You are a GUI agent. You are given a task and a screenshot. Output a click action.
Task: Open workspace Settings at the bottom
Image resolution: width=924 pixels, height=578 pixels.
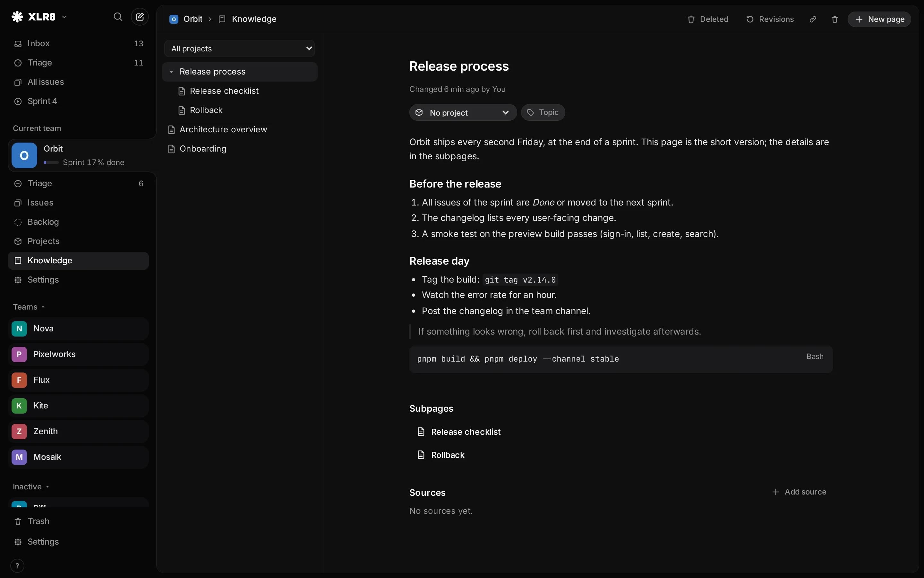(78, 542)
